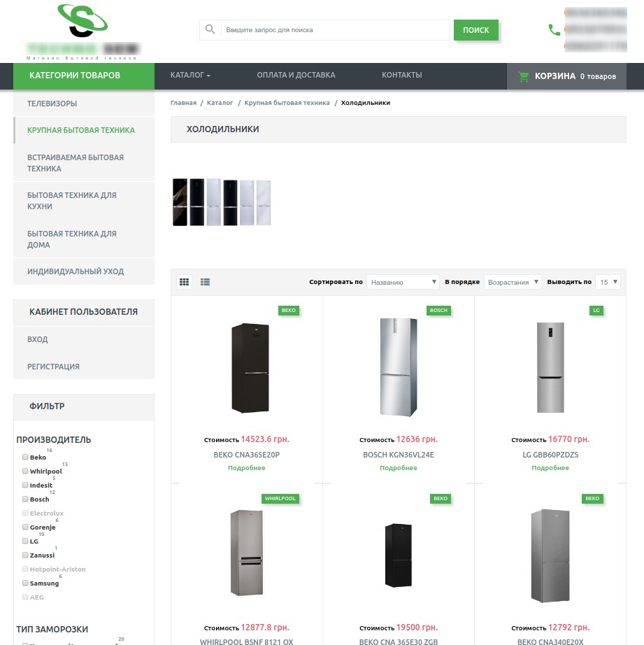
Task: Click the search query input field
Action: coord(336,30)
